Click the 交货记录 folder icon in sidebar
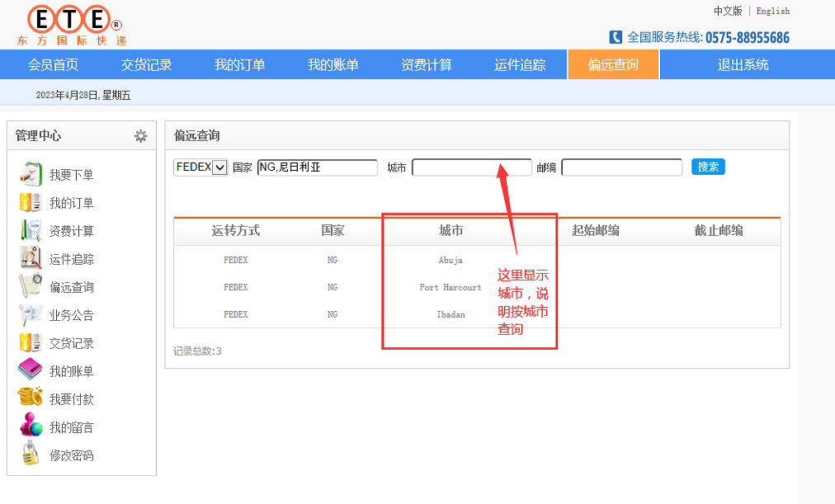The height and width of the screenshot is (504, 835). (31, 343)
